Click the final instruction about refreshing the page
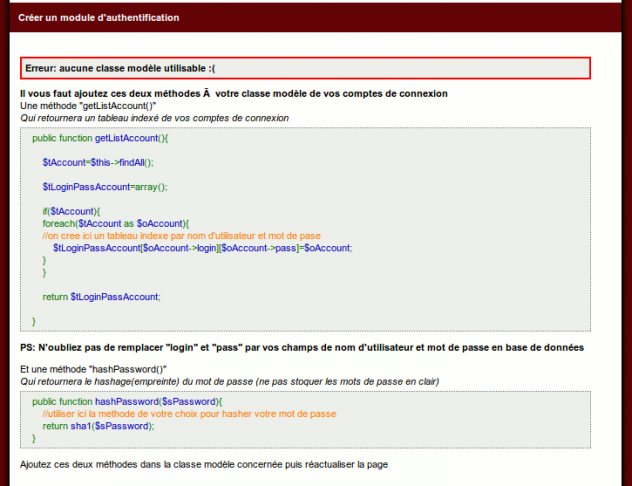 (203, 465)
